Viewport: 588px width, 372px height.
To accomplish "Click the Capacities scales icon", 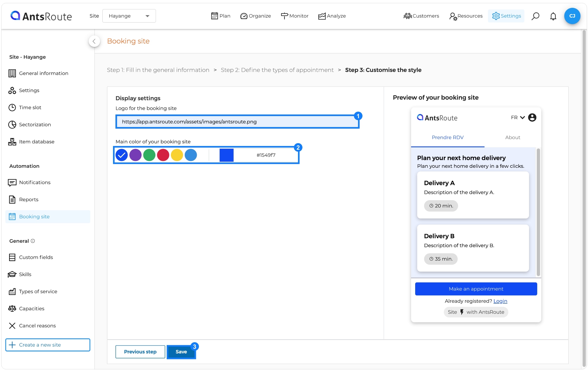I will click(x=12, y=309).
